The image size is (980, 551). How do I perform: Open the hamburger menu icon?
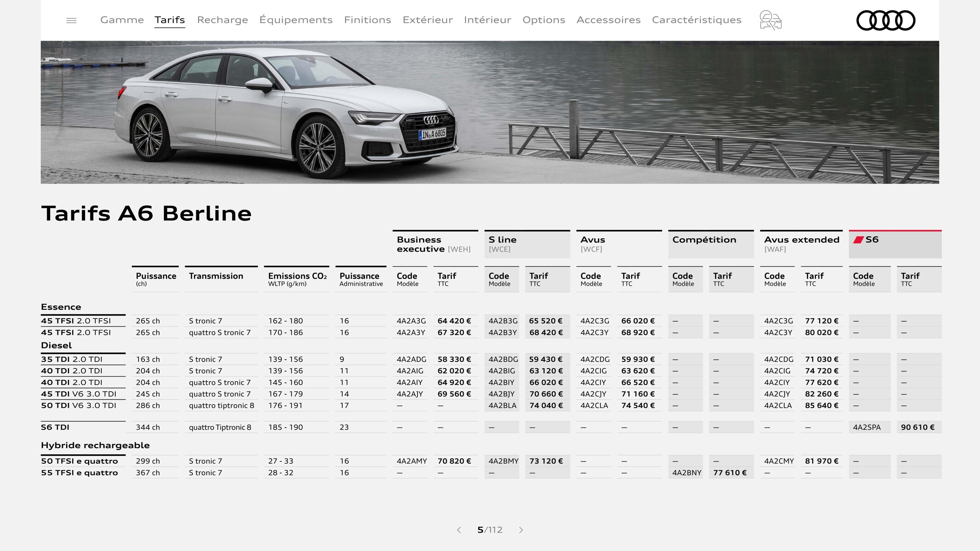[x=71, y=20]
